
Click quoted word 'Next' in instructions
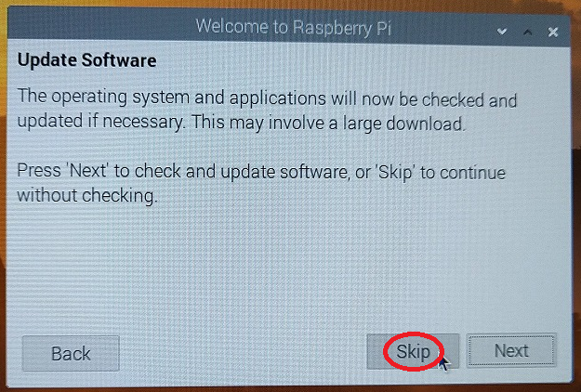[x=88, y=171]
